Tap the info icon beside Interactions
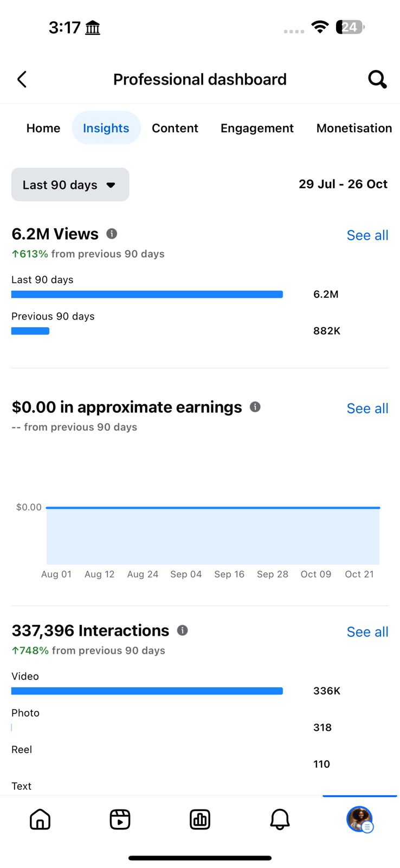The width and height of the screenshot is (400, 868). [183, 630]
